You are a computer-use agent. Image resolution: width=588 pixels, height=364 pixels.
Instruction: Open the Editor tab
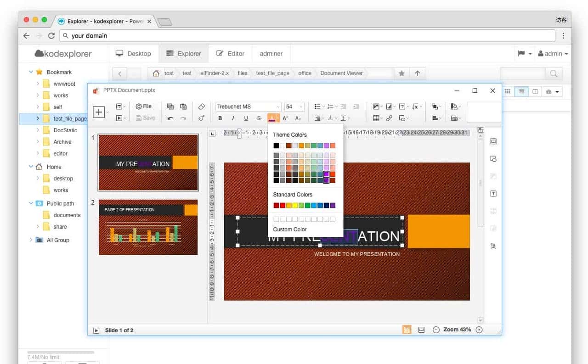[x=230, y=53]
